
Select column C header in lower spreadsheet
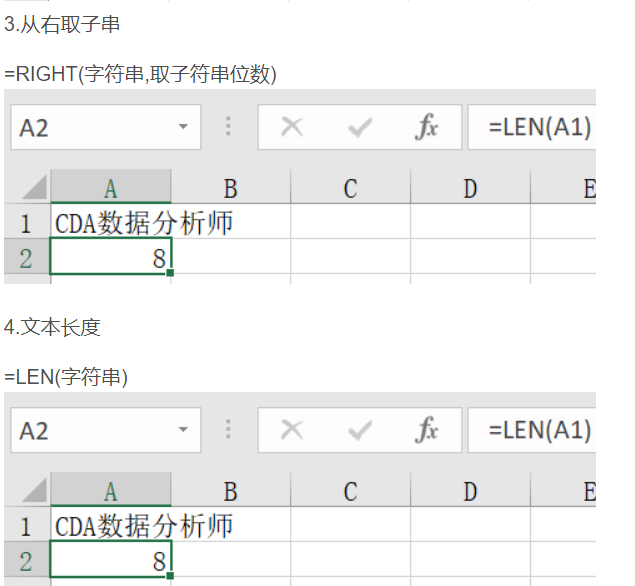point(350,491)
